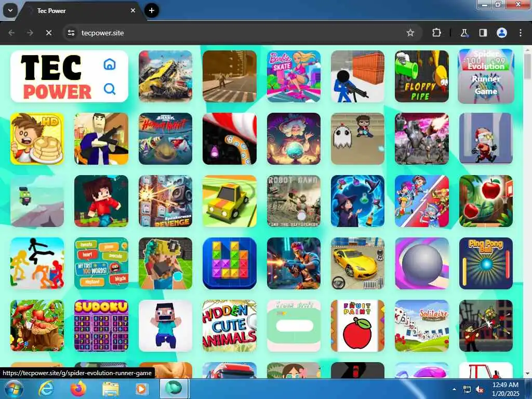Viewport: 532px width, 399px height.
Task: Open the little witch potions game
Action: (x=357, y=201)
